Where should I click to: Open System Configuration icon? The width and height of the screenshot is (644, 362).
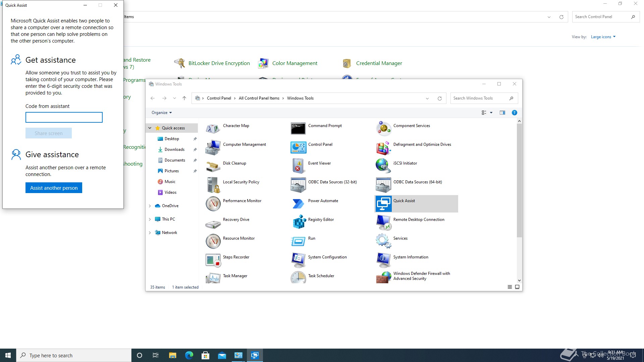pos(298,260)
